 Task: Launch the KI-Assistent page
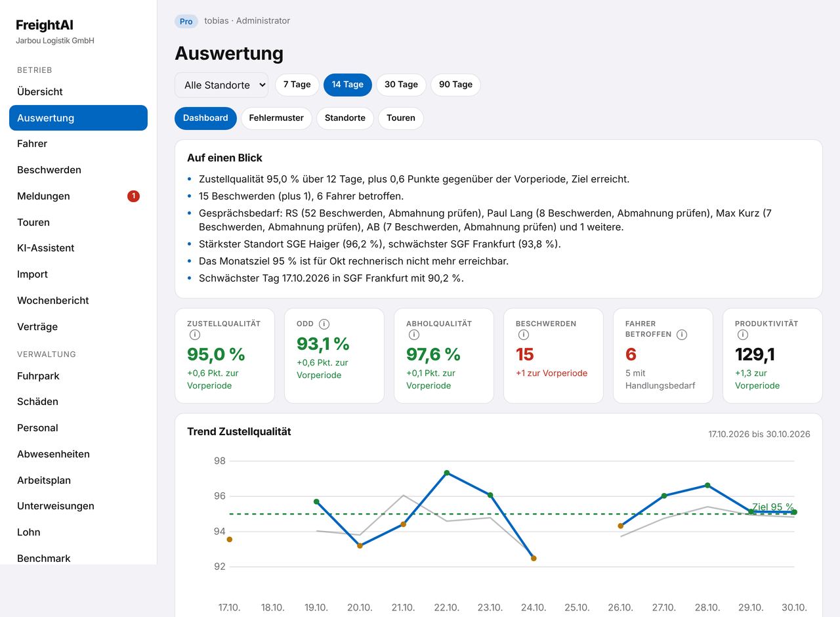pos(78,248)
